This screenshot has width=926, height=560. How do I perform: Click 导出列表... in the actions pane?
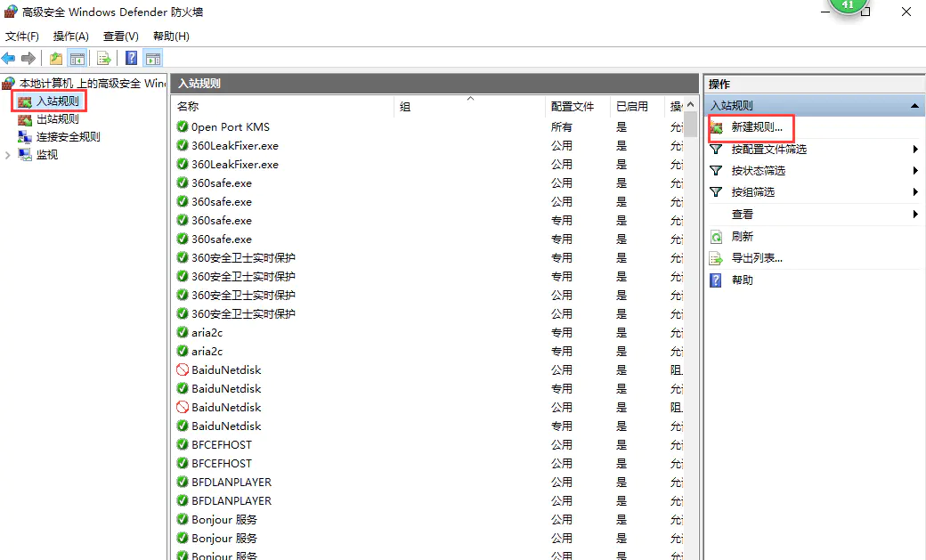point(756,258)
